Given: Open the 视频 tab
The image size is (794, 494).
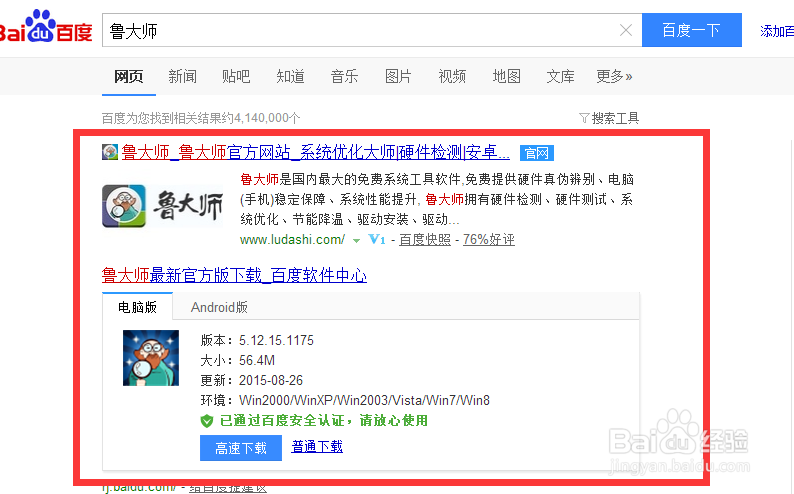Looking at the screenshot, I should point(452,76).
